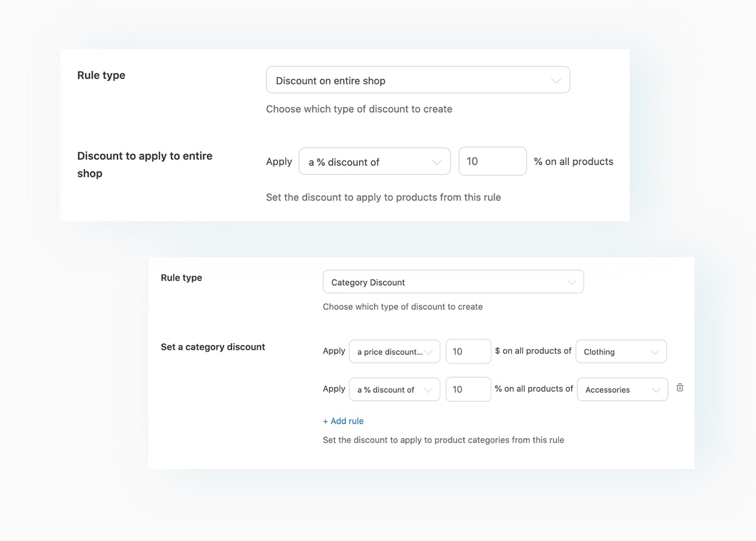Open the 'Discount on entire shop' rule type dropdown

[417, 80]
